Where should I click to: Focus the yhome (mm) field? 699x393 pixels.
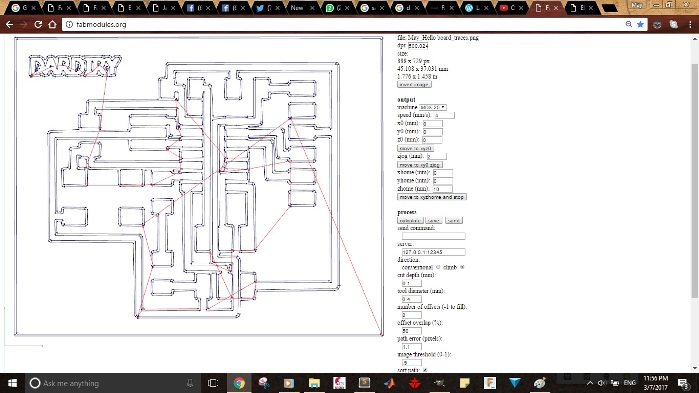pos(443,181)
